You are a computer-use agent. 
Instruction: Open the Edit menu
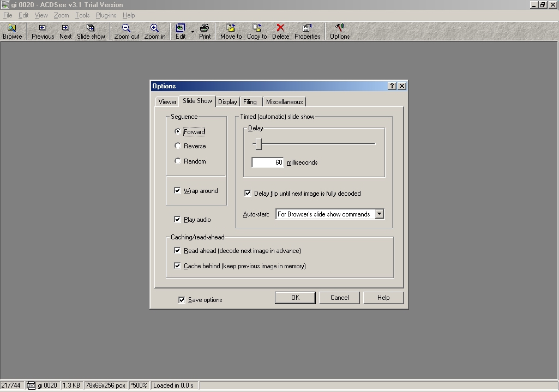[x=23, y=15]
